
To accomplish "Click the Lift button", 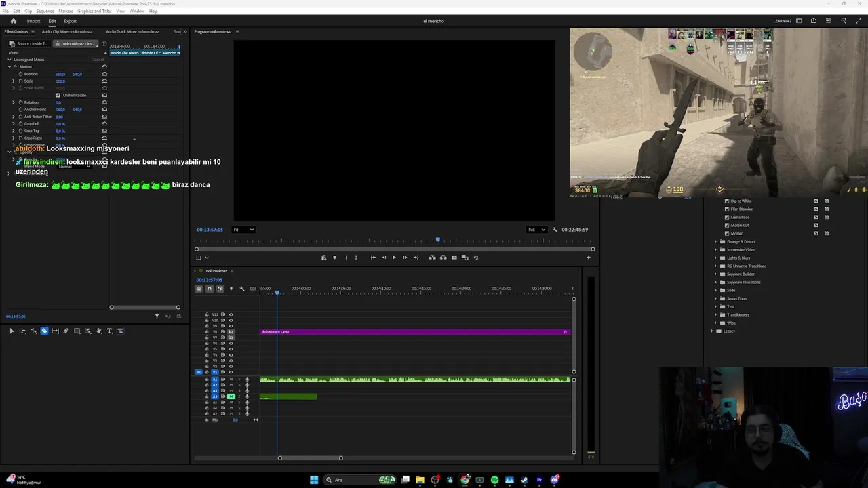I will [x=432, y=258].
